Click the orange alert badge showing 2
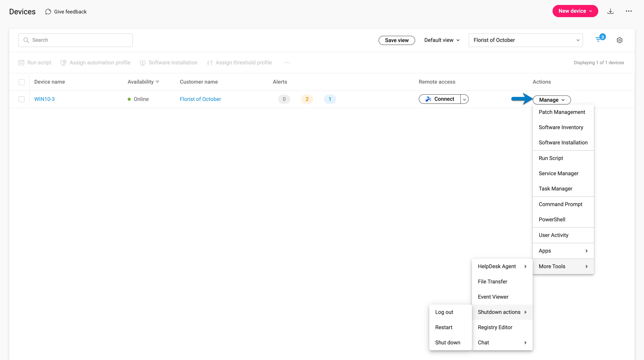The height and width of the screenshot is (360, 644). (307, 99)
